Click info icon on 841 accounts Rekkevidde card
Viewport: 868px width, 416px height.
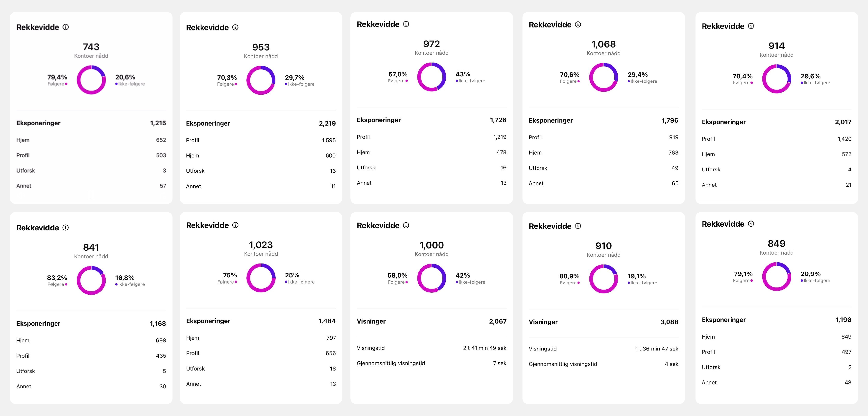pos(66,227)
